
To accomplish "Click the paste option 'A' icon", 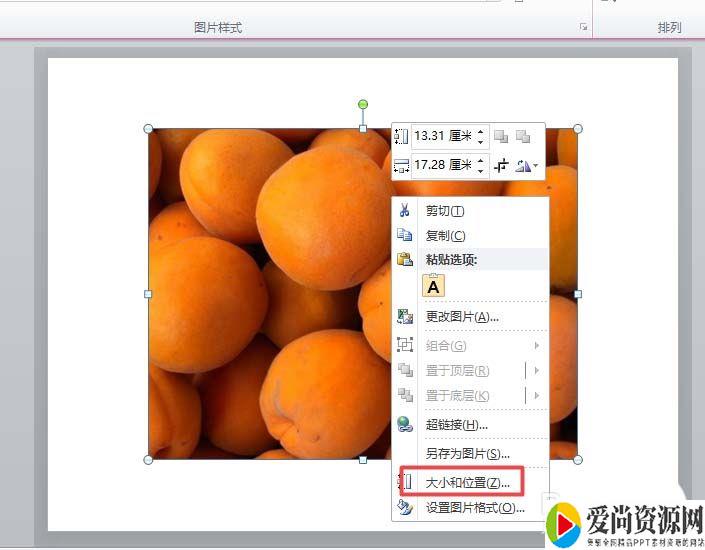I will tap(433, 286).
